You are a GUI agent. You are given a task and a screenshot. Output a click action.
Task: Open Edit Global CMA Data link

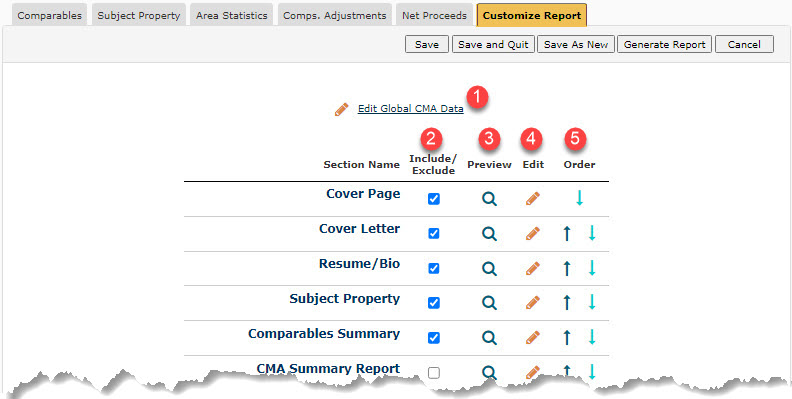pyautogui.click(x=411, y=109)
